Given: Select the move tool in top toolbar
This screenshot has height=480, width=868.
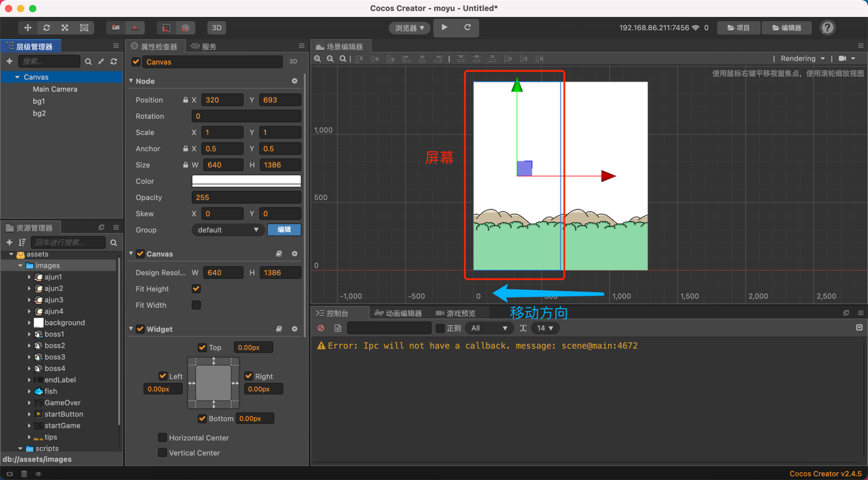Looking at the screenshot, I should 28,28.
